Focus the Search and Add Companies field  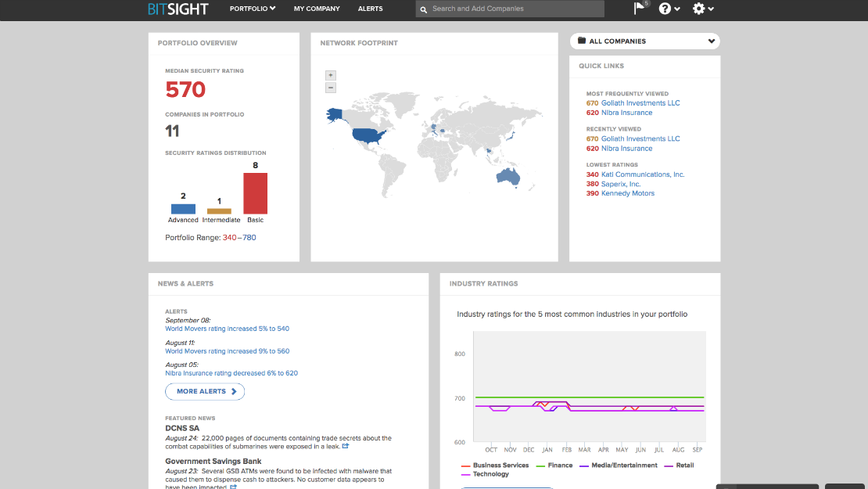tap(510, 9)
